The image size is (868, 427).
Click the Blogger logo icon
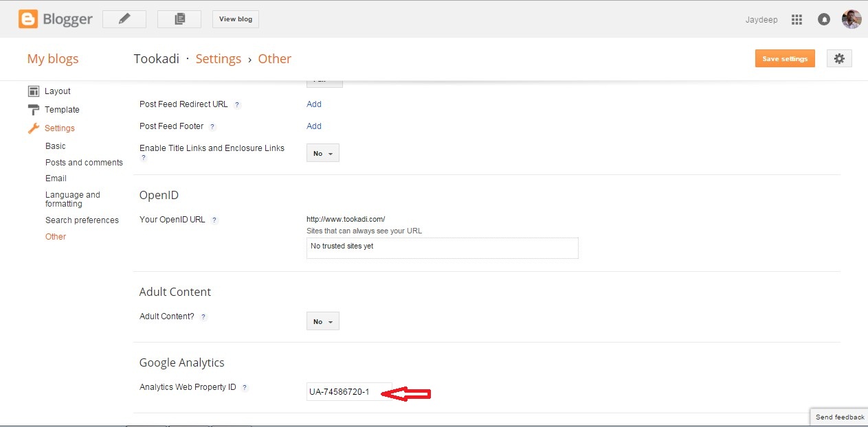coord(28,19)
